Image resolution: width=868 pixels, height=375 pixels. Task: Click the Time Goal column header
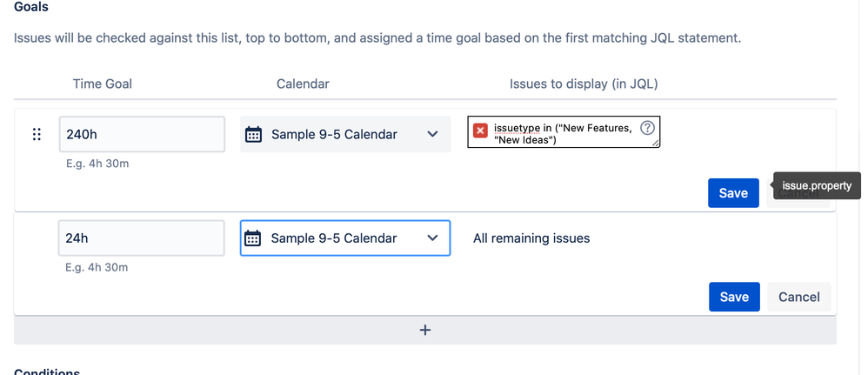103,84
